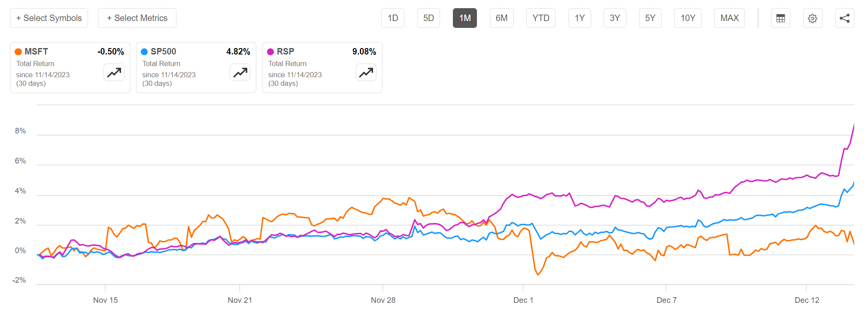Screen dimensions: 868x320
Task: Switch to the 1D time range
Action: [x=393, y=18]
